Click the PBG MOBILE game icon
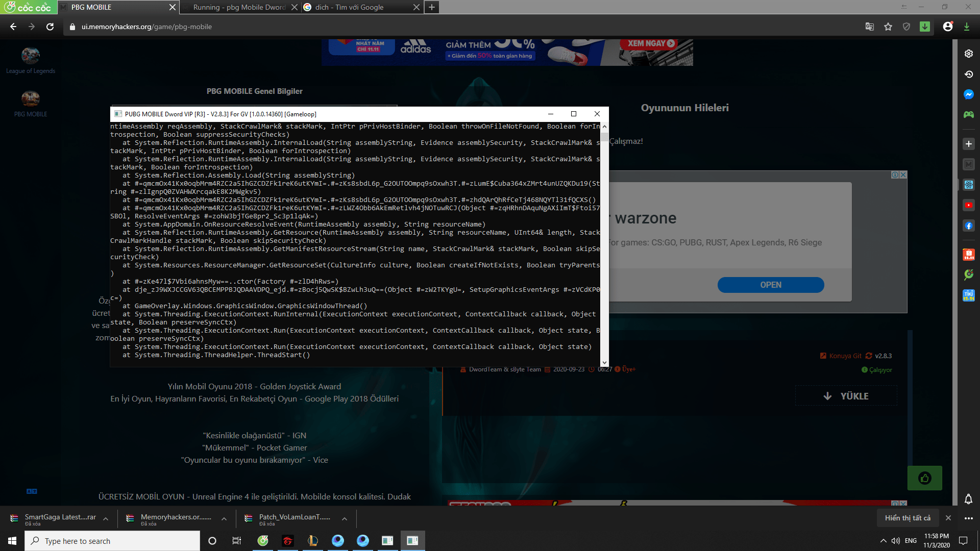Image resolution: width=980 pixels, height=551 pixels. pos(31,98)
